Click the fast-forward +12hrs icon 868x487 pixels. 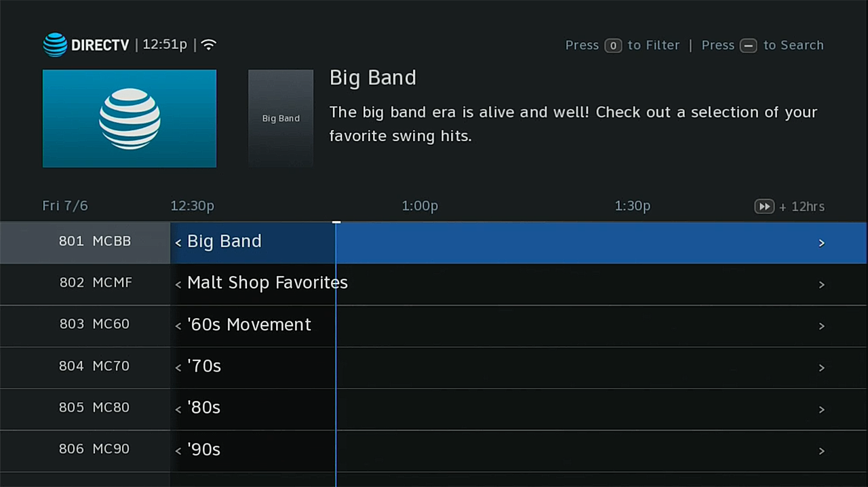[x=764, y=206]
